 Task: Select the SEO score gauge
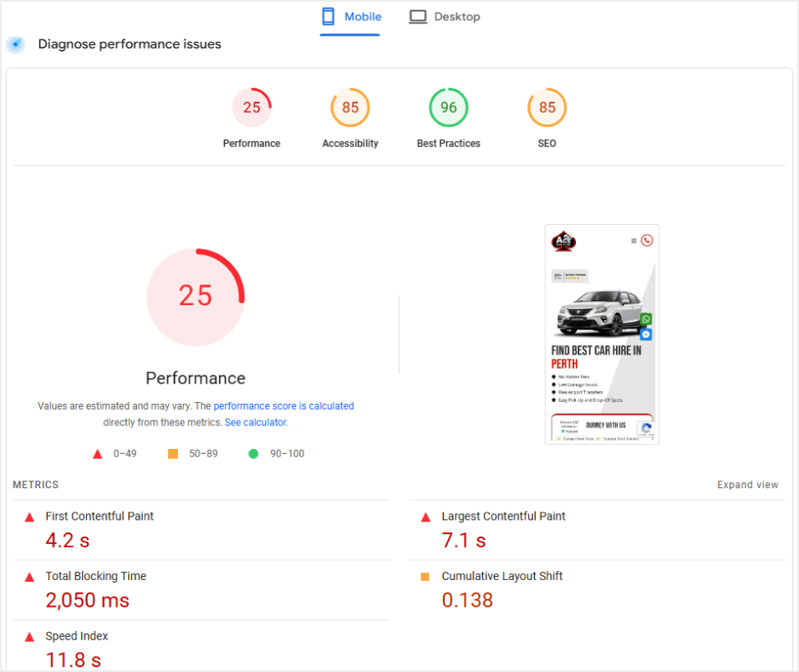[547, 108]
